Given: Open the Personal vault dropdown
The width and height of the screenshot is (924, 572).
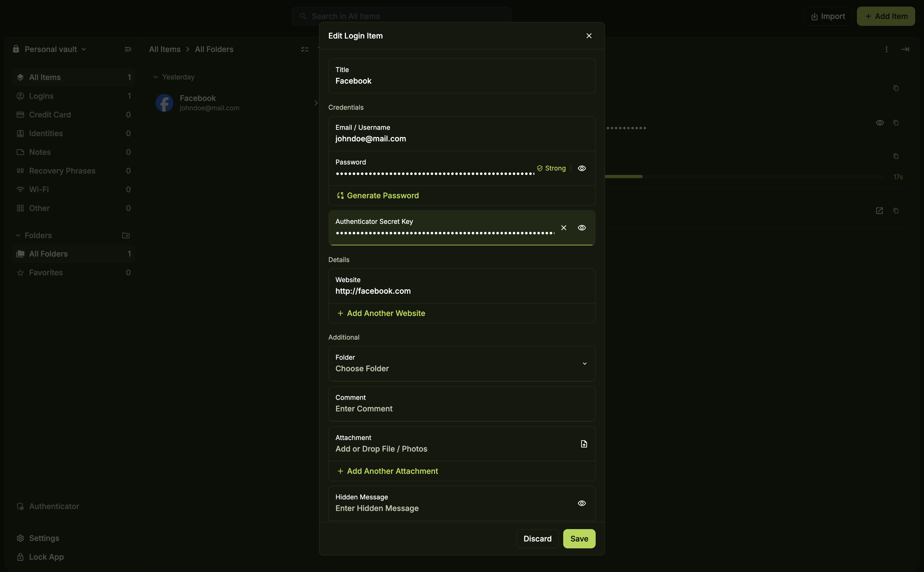Looking at the screenshot, I should click(x=50, y=49).
